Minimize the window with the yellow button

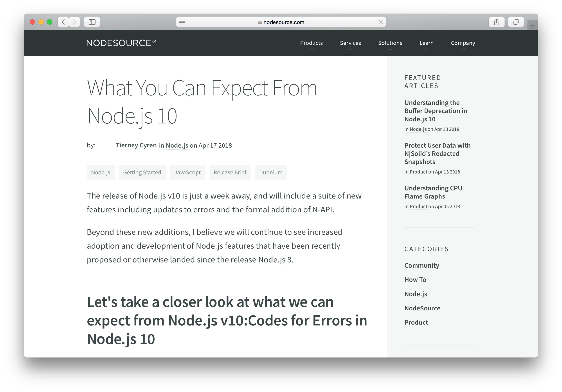pos(41,22)
